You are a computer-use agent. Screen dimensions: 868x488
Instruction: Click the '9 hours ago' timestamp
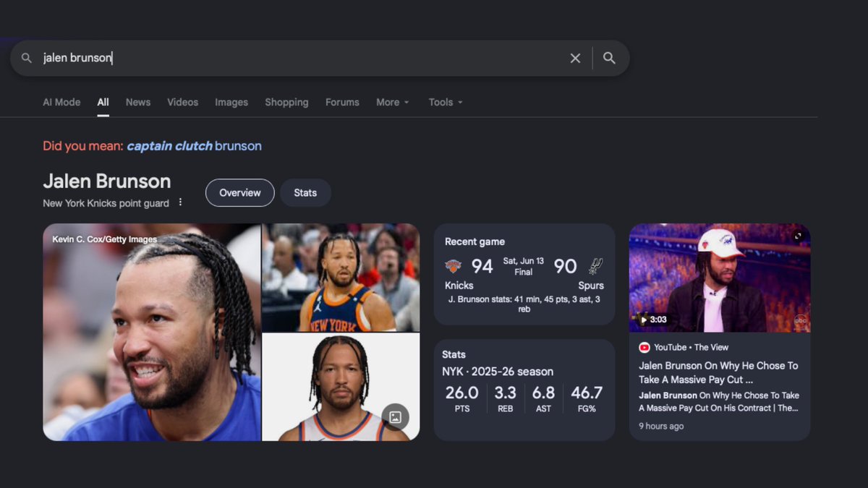point(661,426)
